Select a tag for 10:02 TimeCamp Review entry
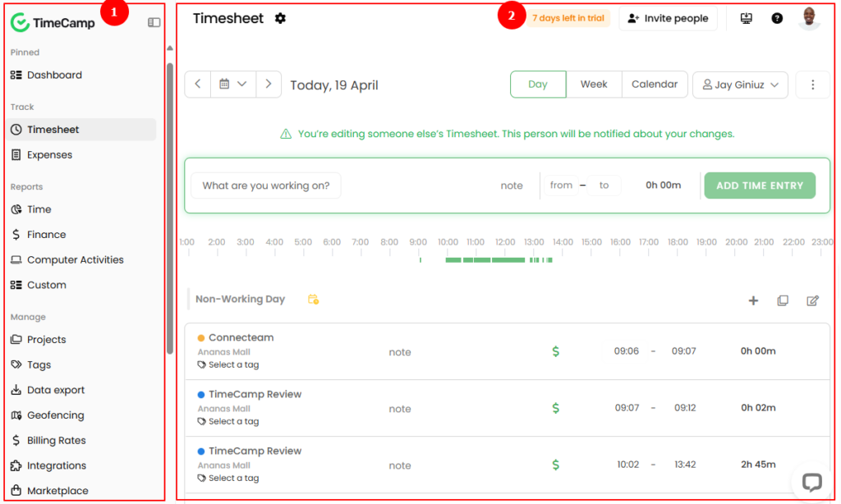Viewport: 841px width, 504px height. coord(228,479)
